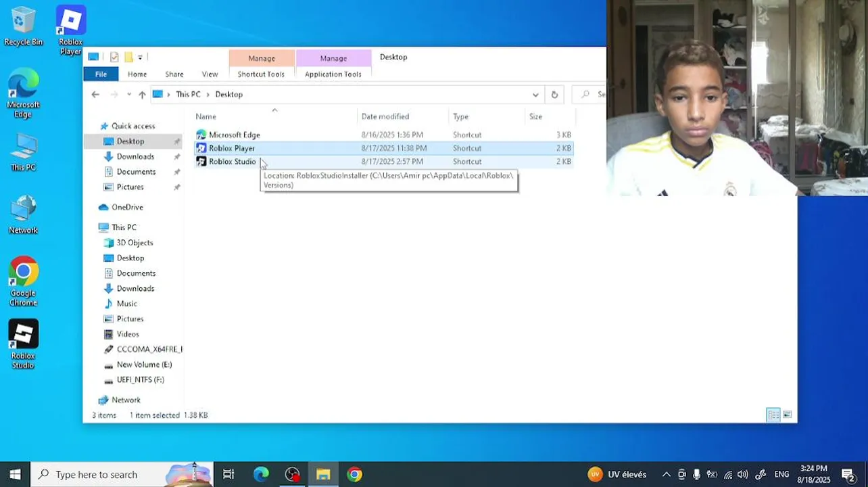
Task: Select pinned Desktop under Quick access
Action: coord(130,141)
